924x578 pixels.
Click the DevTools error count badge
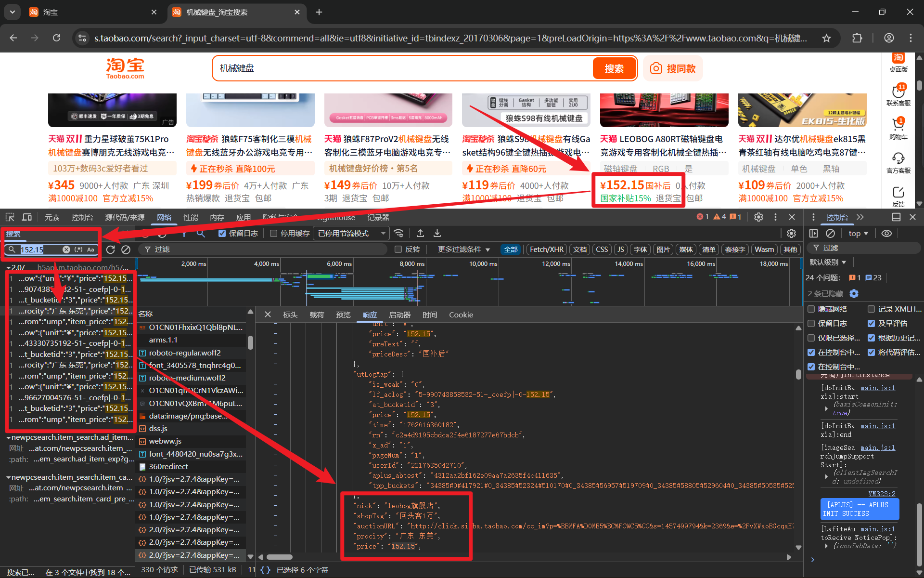(703, 217)
